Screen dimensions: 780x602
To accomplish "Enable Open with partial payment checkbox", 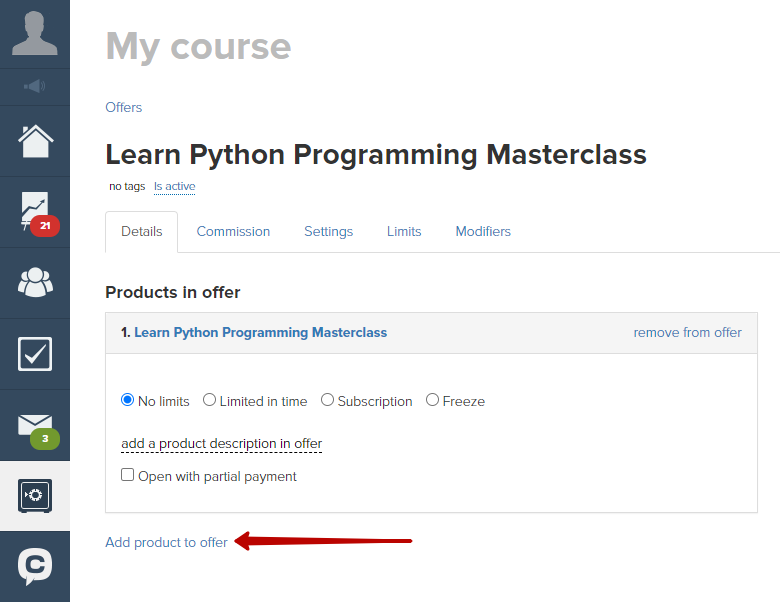I will pos(127,475).
